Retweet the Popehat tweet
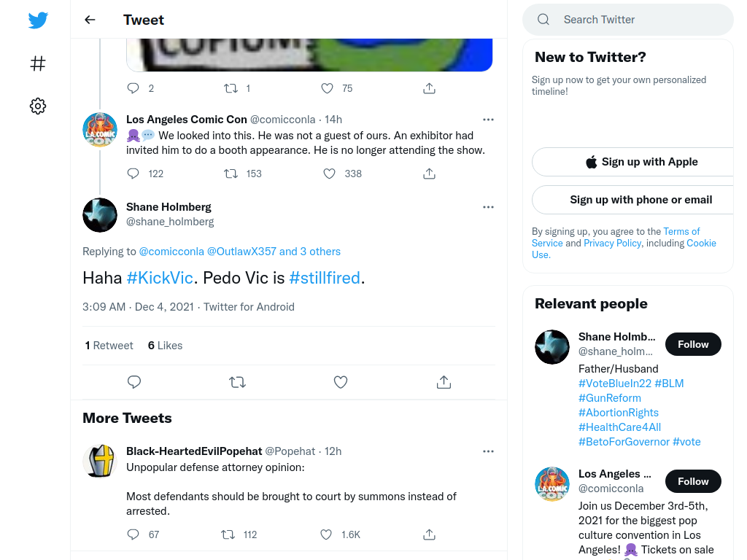The width and height of the screenshot is (747, 560). click(x=228, y=534)
